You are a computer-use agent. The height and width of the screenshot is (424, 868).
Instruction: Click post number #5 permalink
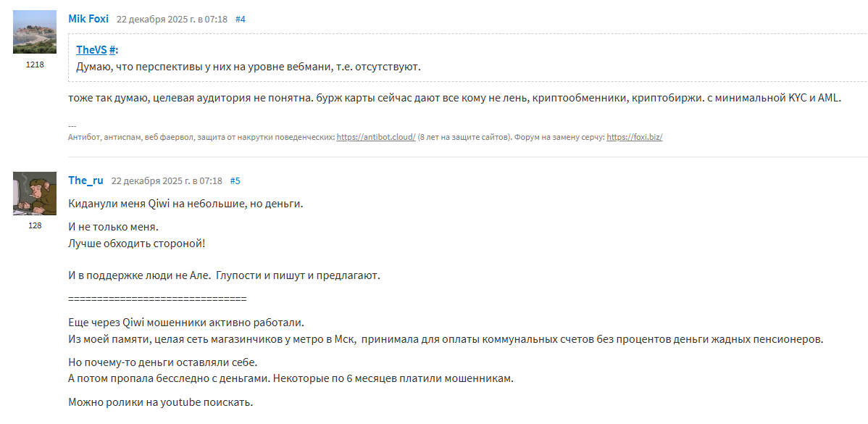point(235,180)
